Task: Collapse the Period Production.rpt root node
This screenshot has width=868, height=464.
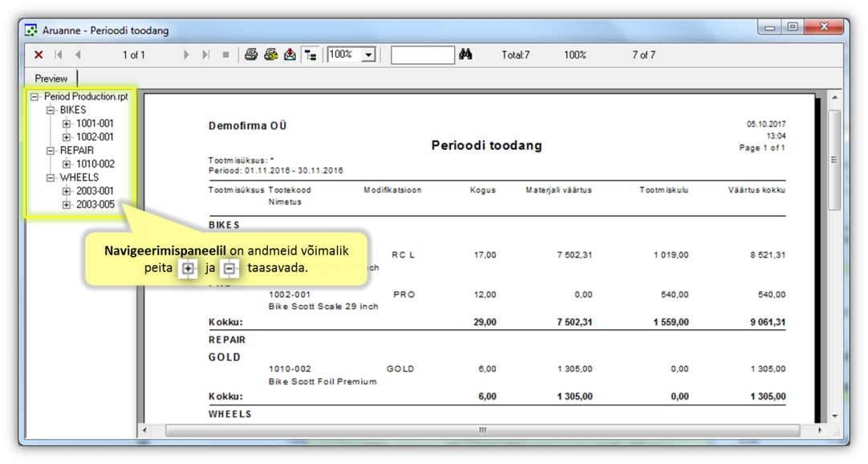Action: pyautogui.click(x=34, y=97)
